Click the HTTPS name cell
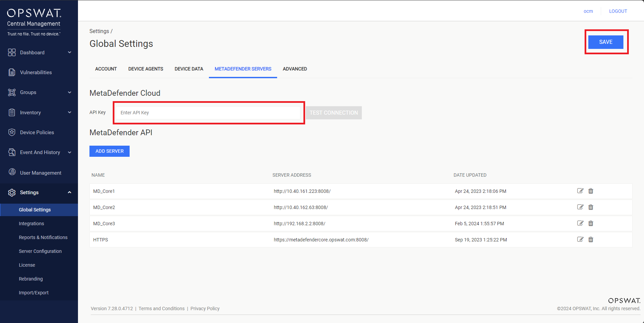 101,240
